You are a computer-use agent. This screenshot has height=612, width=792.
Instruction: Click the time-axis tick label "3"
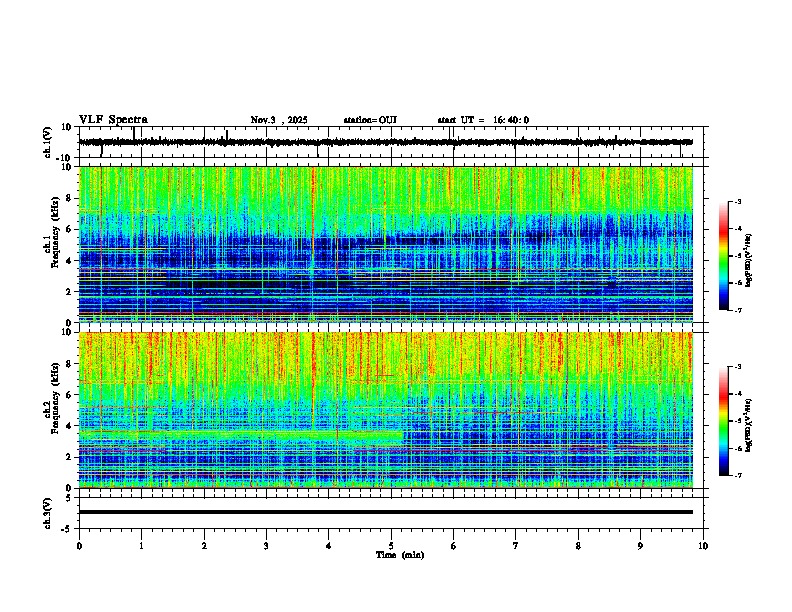pos(266,546)
